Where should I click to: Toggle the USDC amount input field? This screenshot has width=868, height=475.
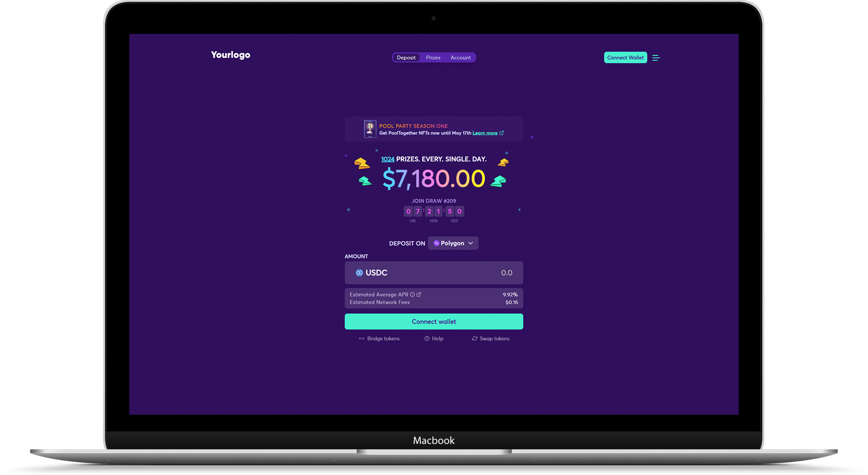(x=433, y=272)
